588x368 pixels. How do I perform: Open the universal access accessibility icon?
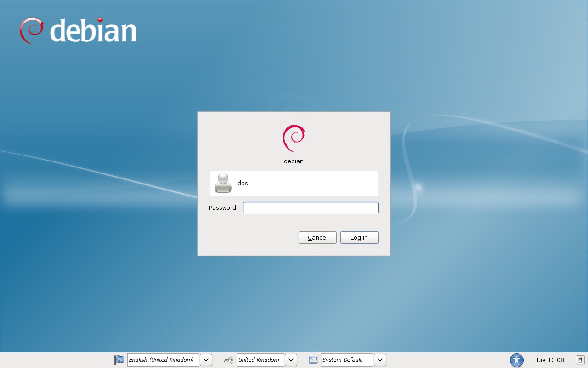click(517, 360)
